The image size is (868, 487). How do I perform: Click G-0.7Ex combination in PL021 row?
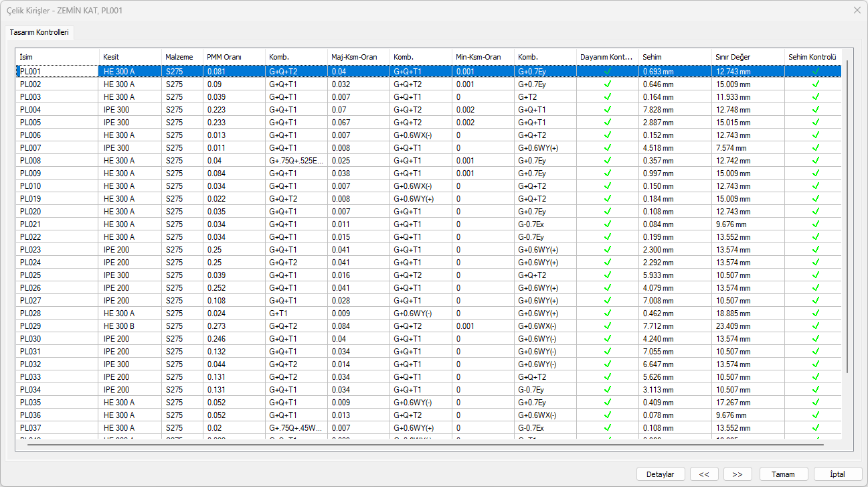[x=545, y=224]
